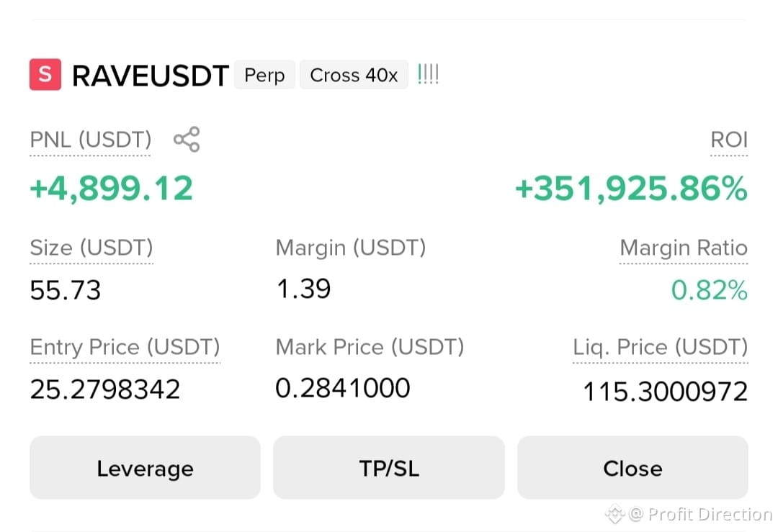Click the green ADL indicator bars
Screen dimensions: 778x532
(x=428, y=74)
